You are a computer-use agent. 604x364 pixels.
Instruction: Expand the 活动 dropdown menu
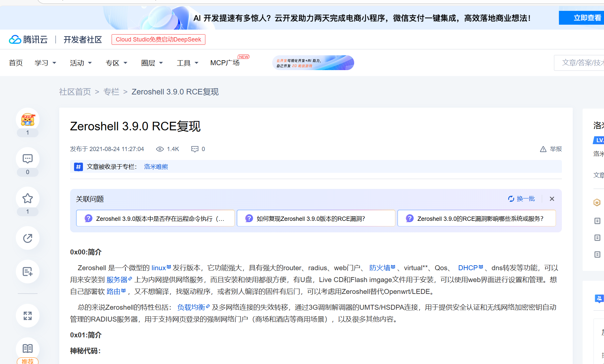[x=81, y=63]
